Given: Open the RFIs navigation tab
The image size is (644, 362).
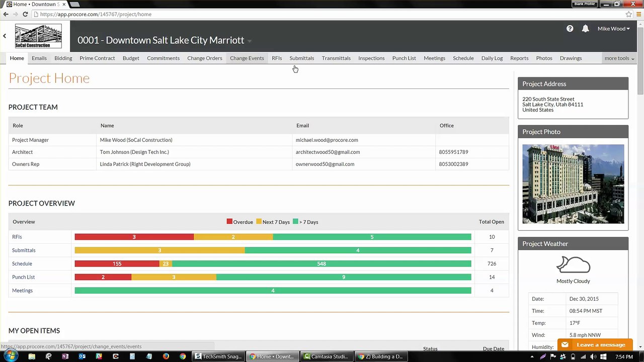Looking at the screenshot, I should pyautogui.click(x=277, y=58).
